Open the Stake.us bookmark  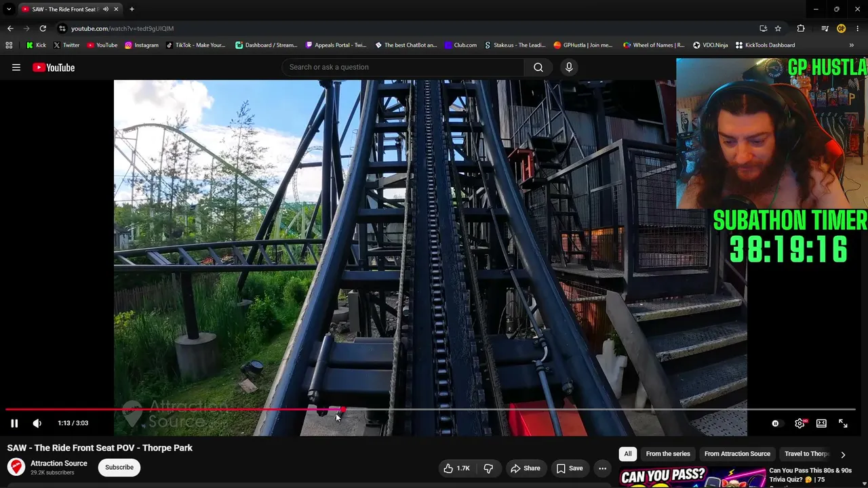(x=515, y=45)
